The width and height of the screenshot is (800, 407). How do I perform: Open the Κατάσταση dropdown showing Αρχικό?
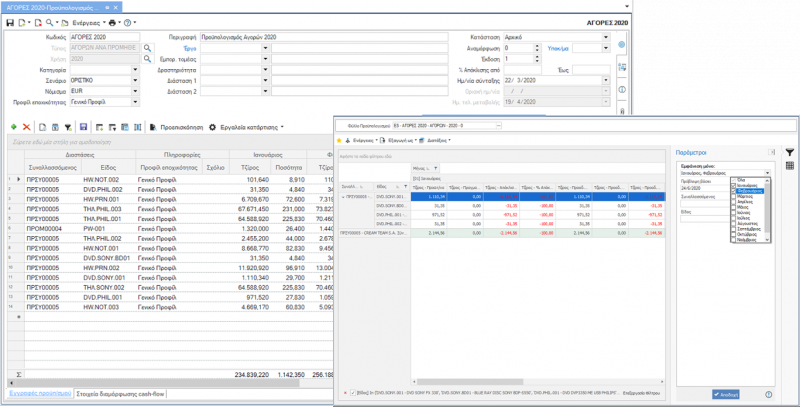606,37
